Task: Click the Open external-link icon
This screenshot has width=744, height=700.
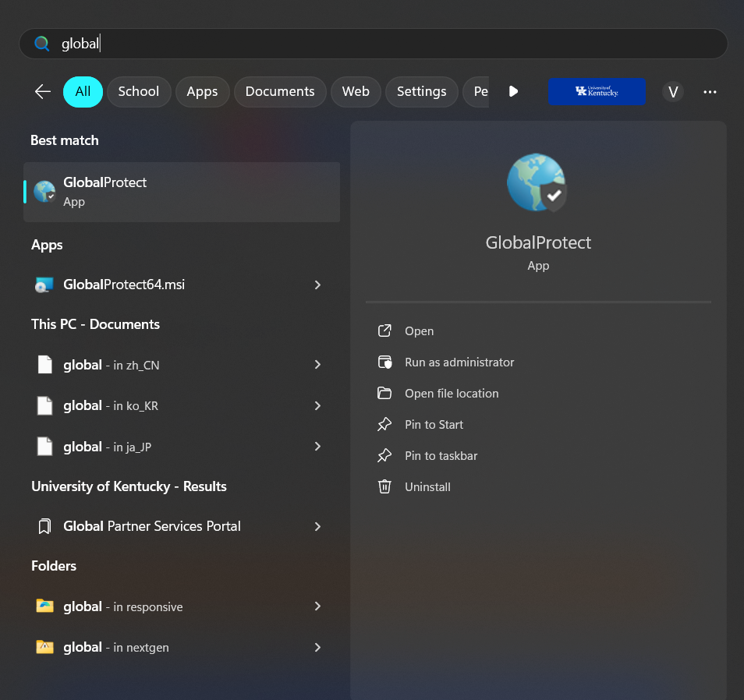Action: click(384, 331)
